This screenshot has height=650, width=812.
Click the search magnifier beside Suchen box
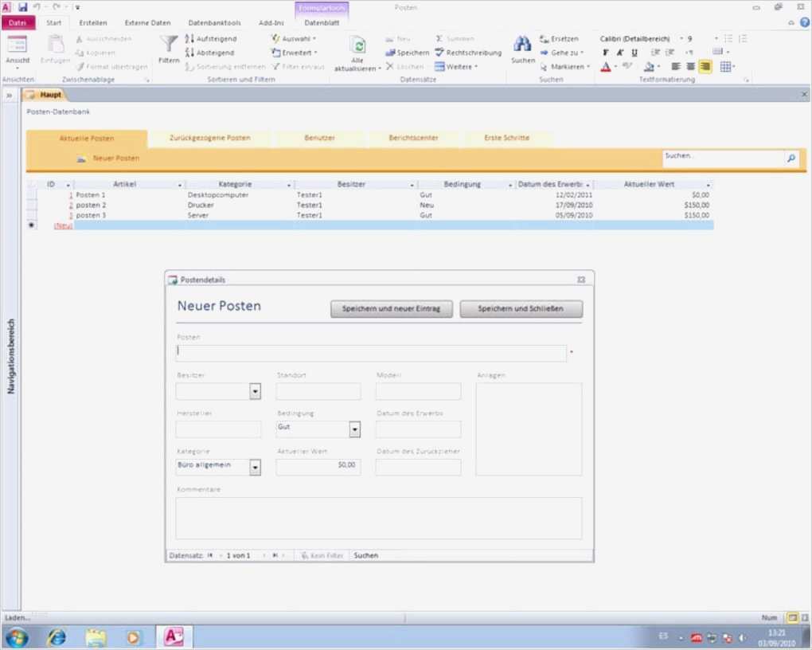pos(791,159)
